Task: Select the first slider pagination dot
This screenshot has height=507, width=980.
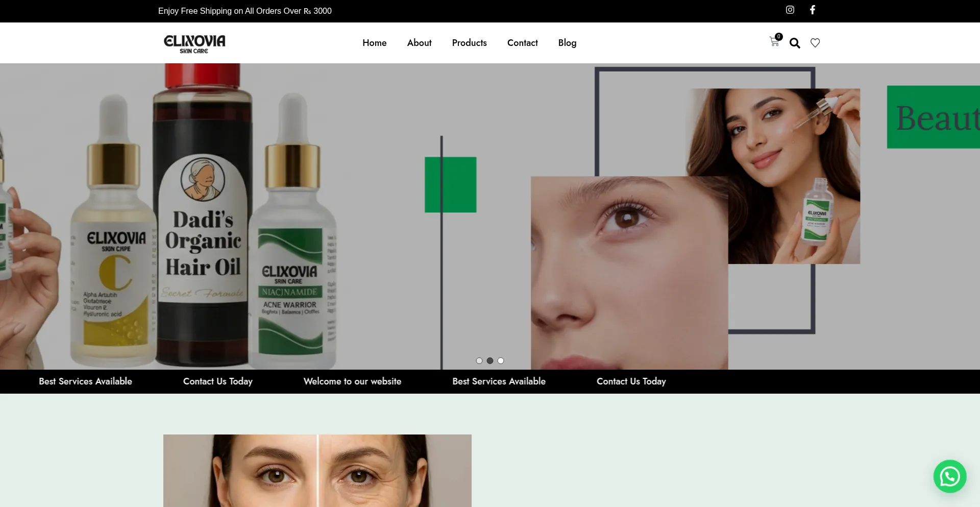Action: [x=479, y=360]
